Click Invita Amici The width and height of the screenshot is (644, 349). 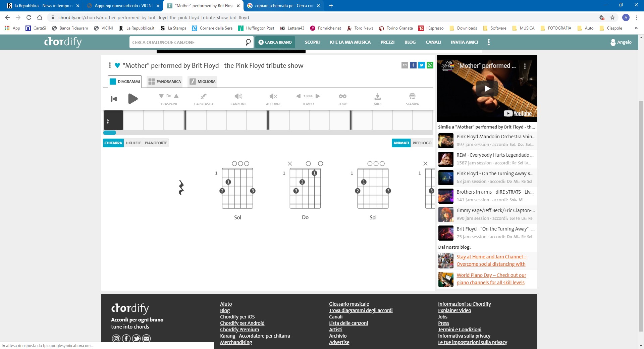pyautogui.click(x=465, y=42)
